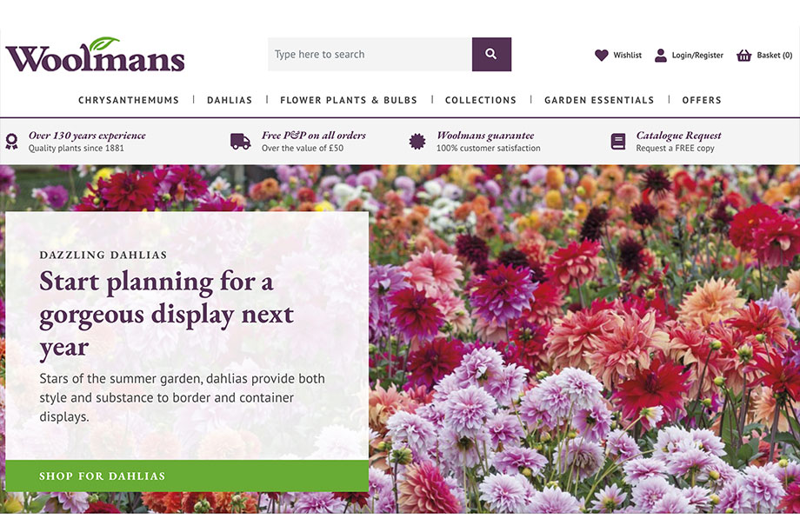
Task: Click 'Over the value of £50' text
Action: pos(303,148)
